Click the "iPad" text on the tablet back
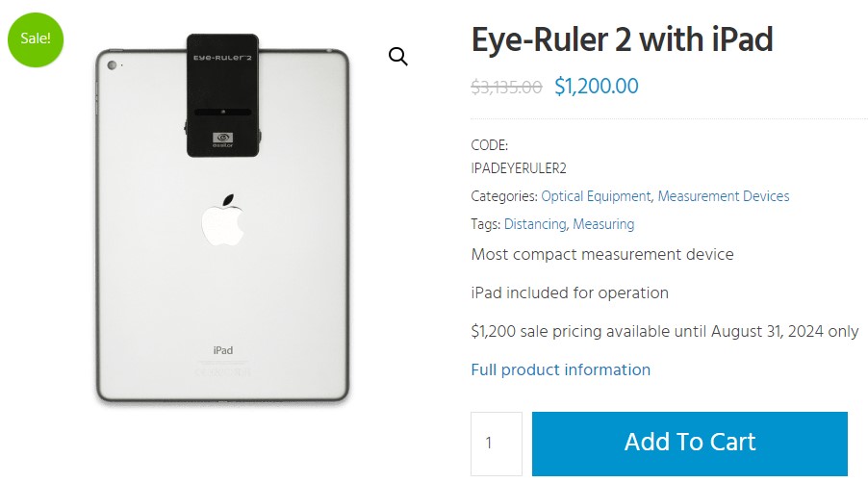The height and width of the screenshot is (483, 868). (222, 350)
